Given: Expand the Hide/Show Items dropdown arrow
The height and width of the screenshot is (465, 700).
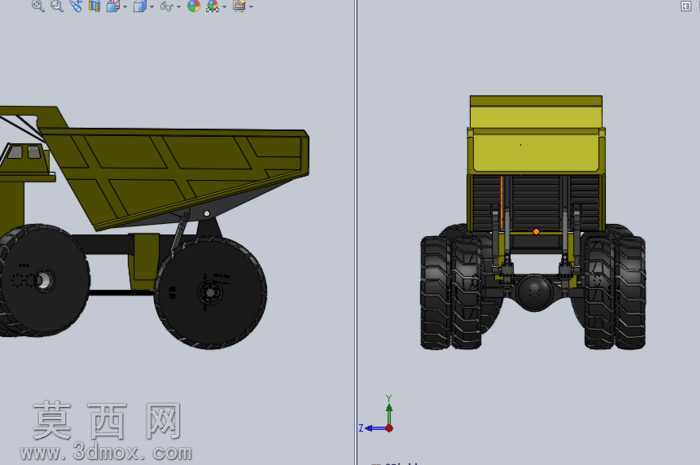Looking at the screenshot, I should pyautogui.click(x=179, y=7).
